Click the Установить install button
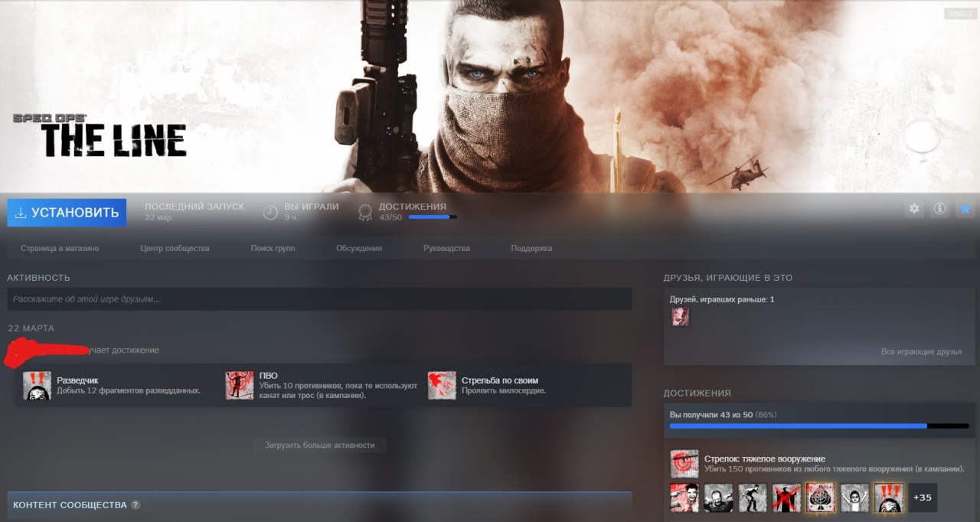This screenshot has height=522, width=980. (x=67, y=213)
